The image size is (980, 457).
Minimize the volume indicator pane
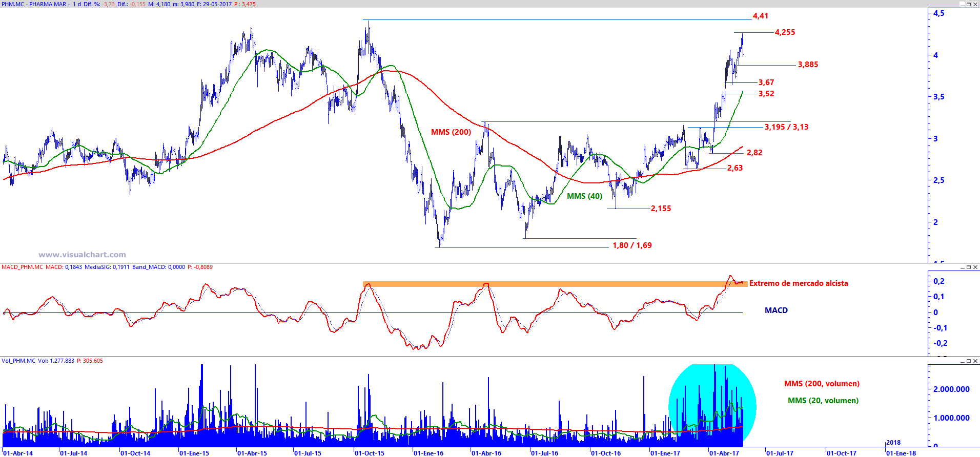click(x=962, y=361)
